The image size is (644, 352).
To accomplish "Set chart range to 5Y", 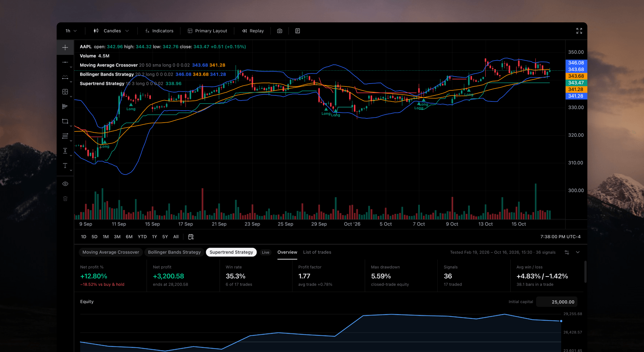I will (165, 237).
